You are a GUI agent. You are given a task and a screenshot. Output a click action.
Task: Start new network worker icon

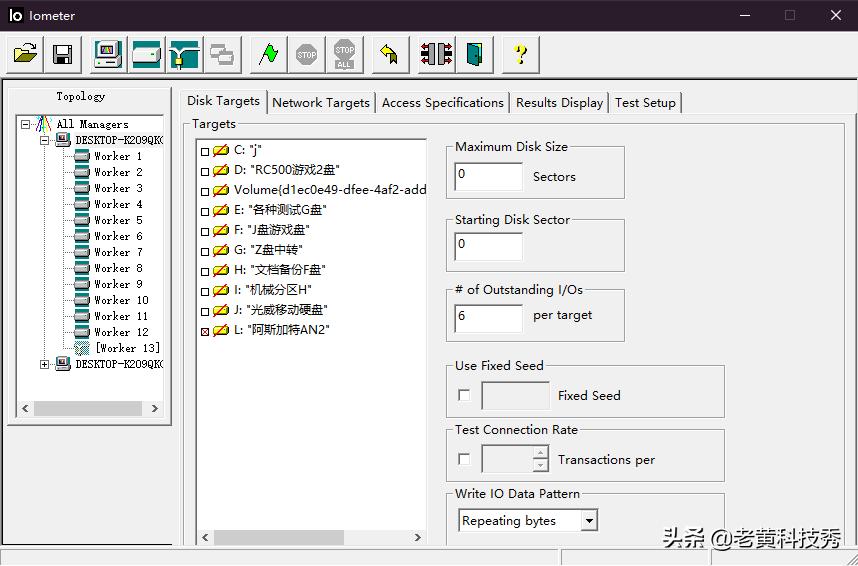(184, 55)
